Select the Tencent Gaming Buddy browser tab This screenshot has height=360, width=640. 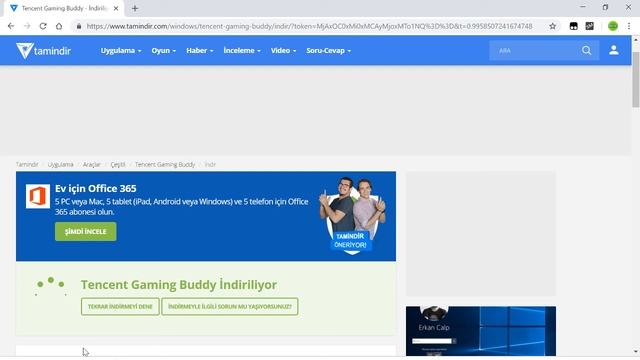tap(64, 8)
